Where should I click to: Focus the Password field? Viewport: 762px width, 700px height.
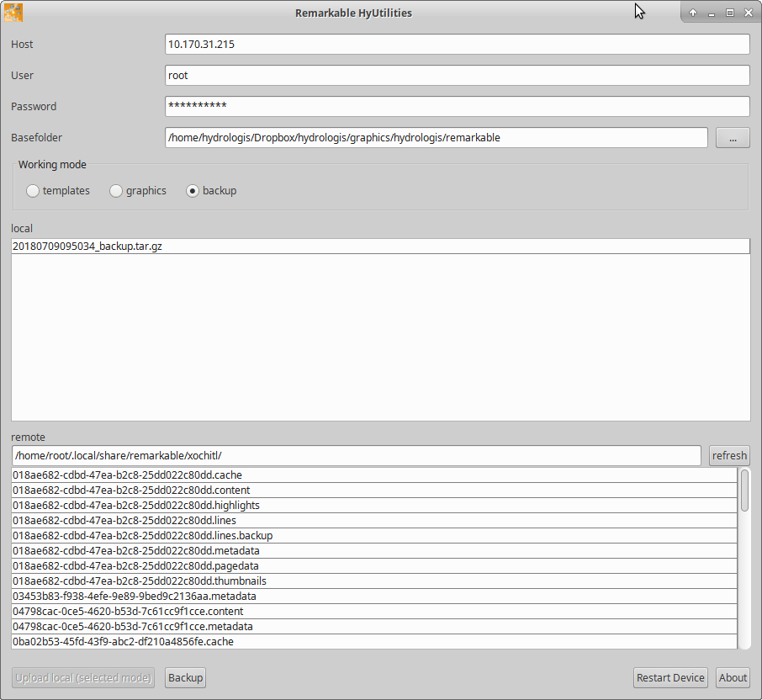click(458, 107)
